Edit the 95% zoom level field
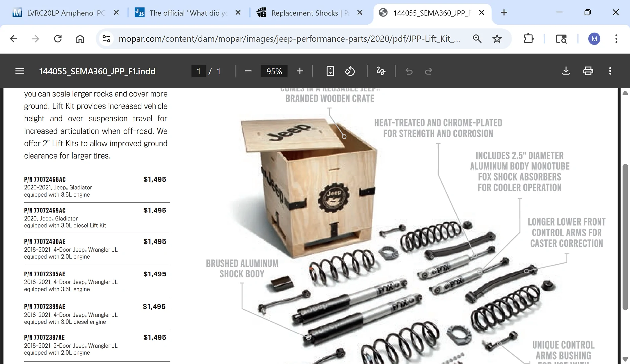The width and height of the screenshot is (630, 364). click(x=274, y=71)
